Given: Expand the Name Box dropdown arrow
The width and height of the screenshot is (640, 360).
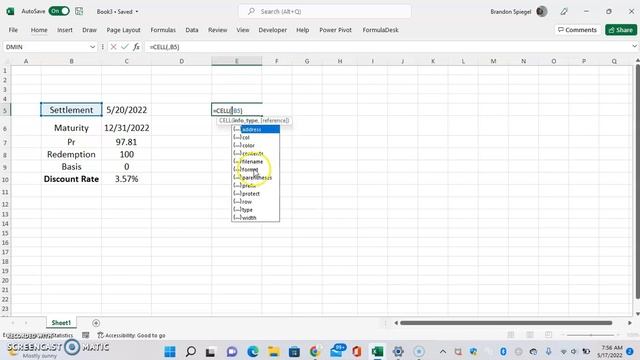Looking at the screenshot, I should (92, 47).
